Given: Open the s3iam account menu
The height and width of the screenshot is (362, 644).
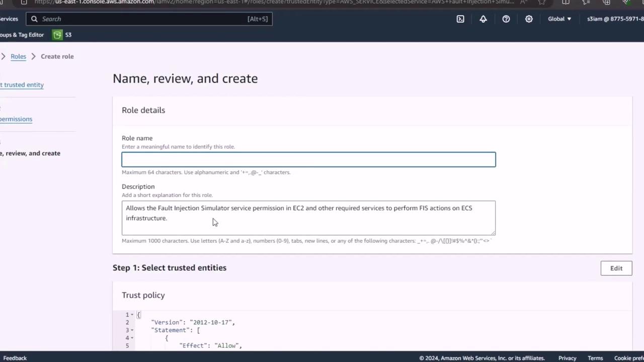Looking at the screenshot, I should pos(615,19).
